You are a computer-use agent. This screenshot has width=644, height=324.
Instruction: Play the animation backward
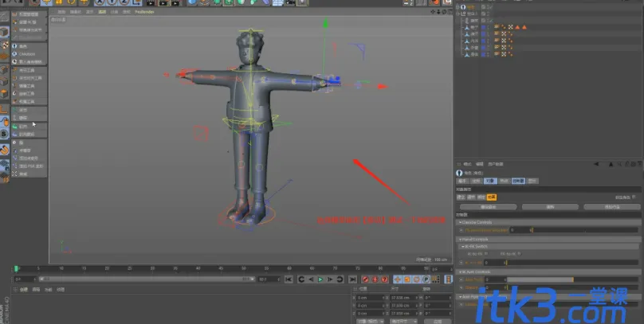pos(311,279)
